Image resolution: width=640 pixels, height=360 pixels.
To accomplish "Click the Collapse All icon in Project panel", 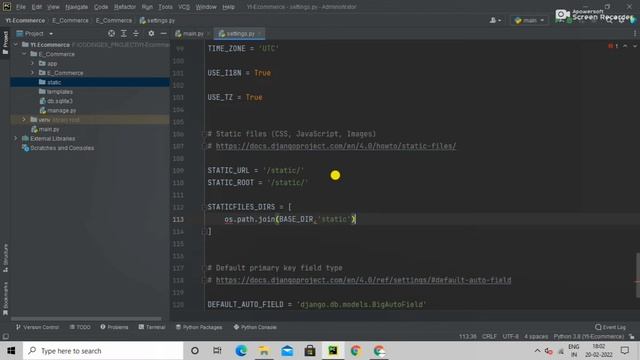I will coord(136,33).
